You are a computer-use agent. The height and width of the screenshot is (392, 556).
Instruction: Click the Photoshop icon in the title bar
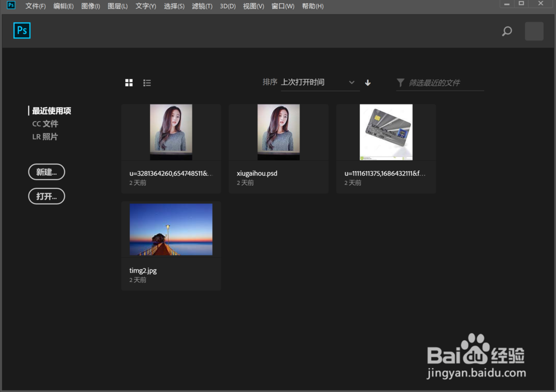[11, 6]
